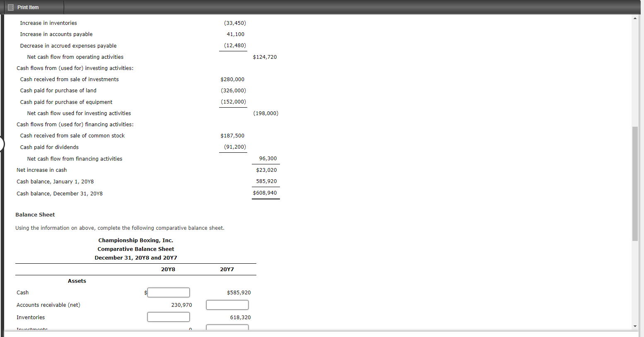This screenshot has width=644, height=337.
Task: Select the $585,920 cash 20Y7 value
Action: [239, 293]
